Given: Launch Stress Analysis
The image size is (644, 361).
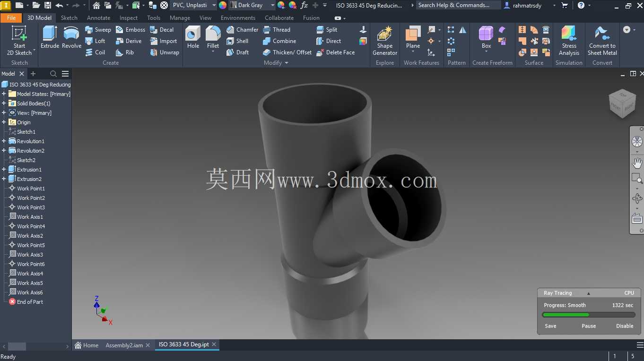Looking at the screenshot, I should (569, 41).
